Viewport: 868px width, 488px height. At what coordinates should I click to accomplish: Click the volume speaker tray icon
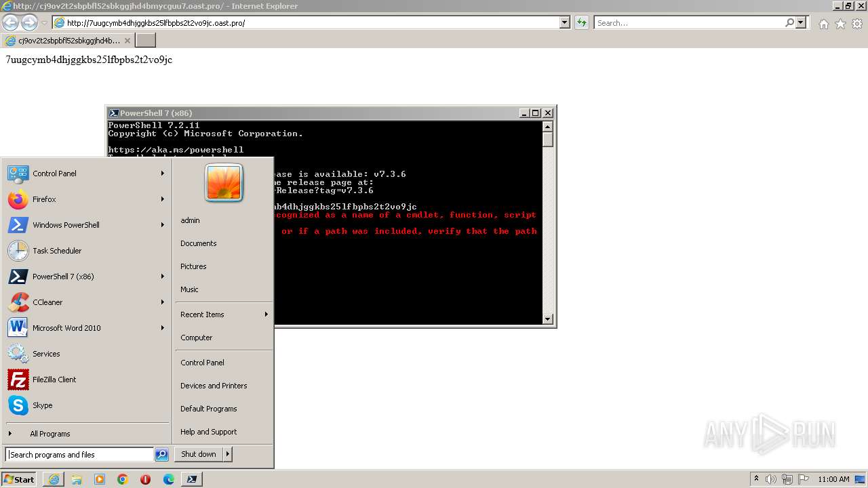click(x=771, y=479)
